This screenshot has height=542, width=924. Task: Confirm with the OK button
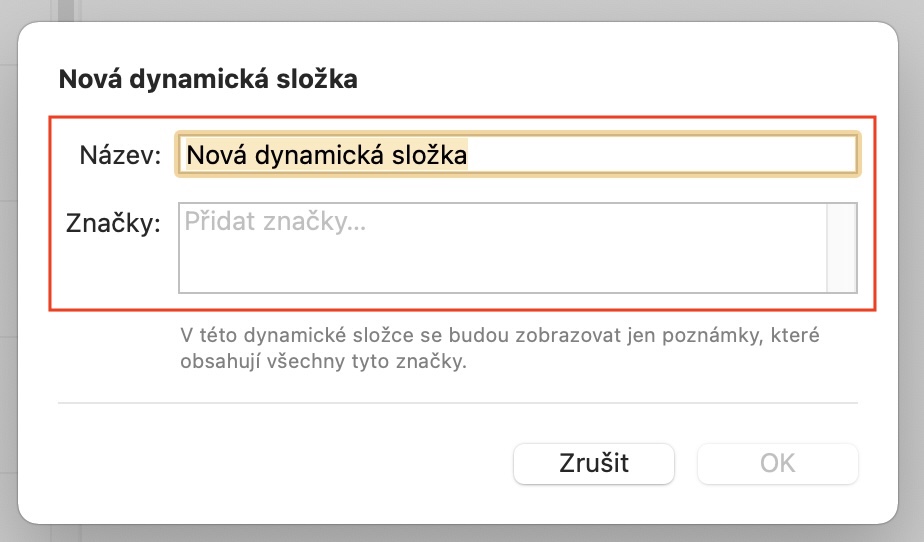pos(777,463)
